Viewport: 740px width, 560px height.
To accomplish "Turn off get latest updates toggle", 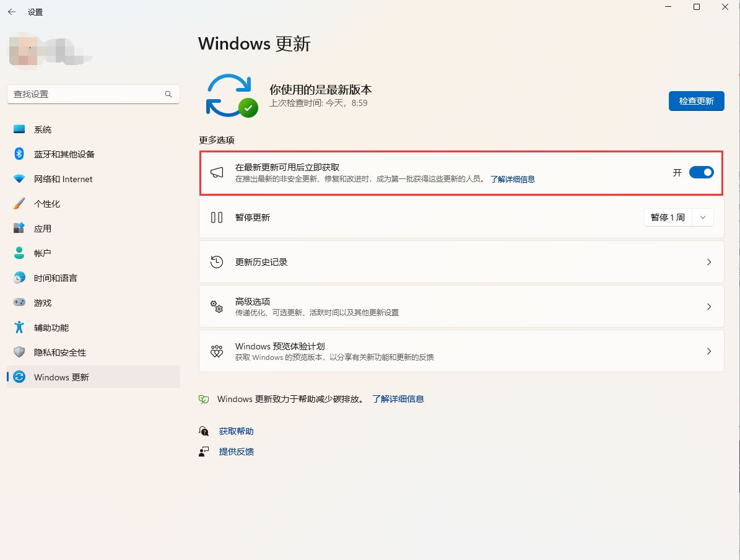I will pos(701,173).
